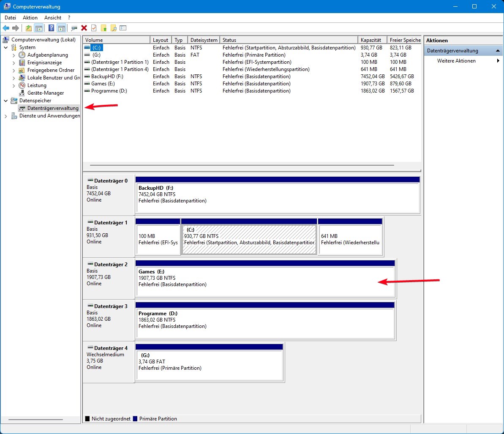Select the 100 MB EFI partition block
The width and height of the screenshot is (504, 434).
(158, 237)
